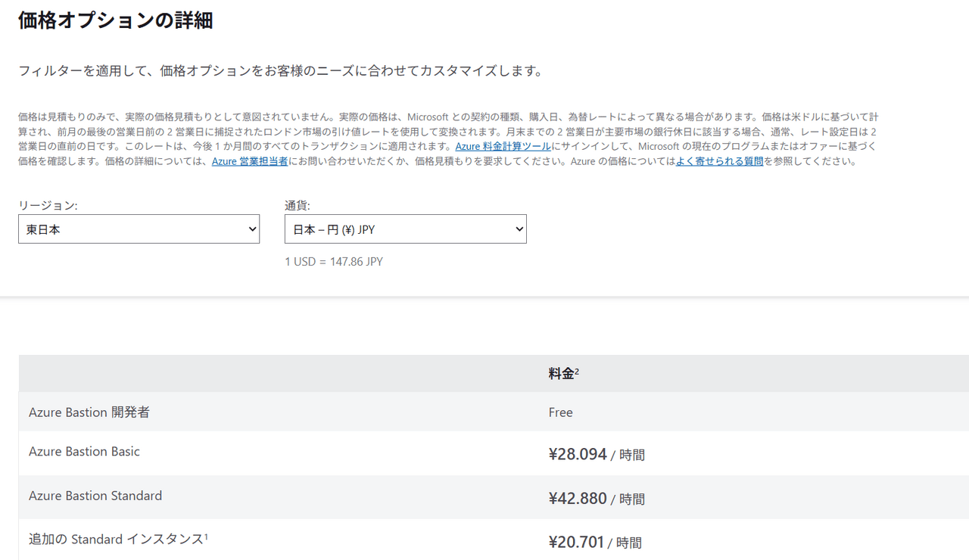Open the リージョン dropdown showing 東日本
This screenshot has height=560, width=969.
[139, 229]
